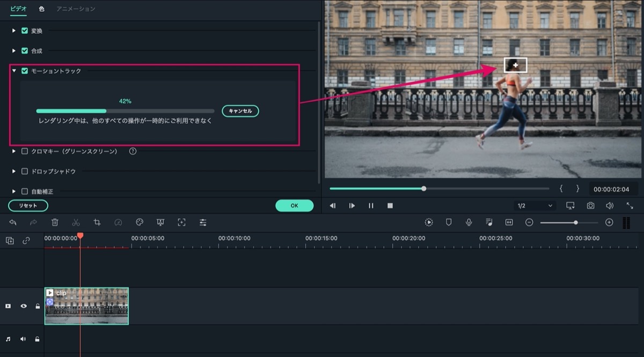
Task: Expand the 変換 section arrow
Action: click(x=14, y=31)
